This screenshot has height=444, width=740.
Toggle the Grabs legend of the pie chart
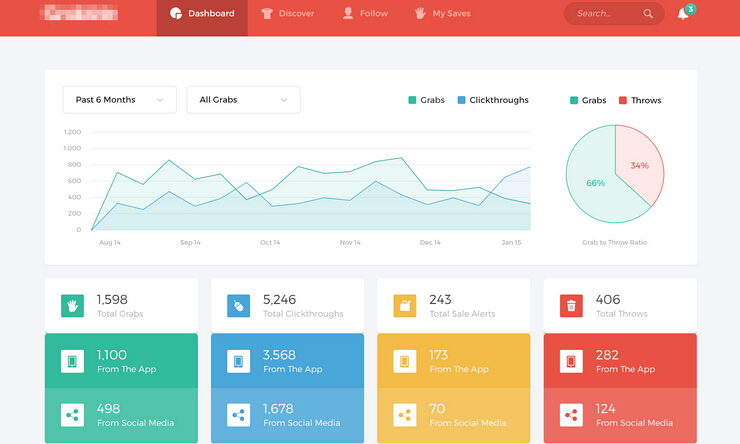[x=588, y=100]
